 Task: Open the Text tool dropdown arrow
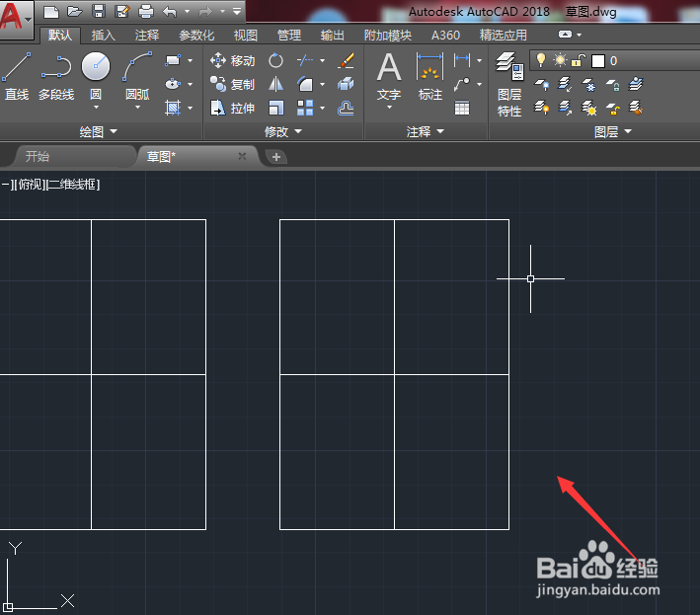pos(389,108)
